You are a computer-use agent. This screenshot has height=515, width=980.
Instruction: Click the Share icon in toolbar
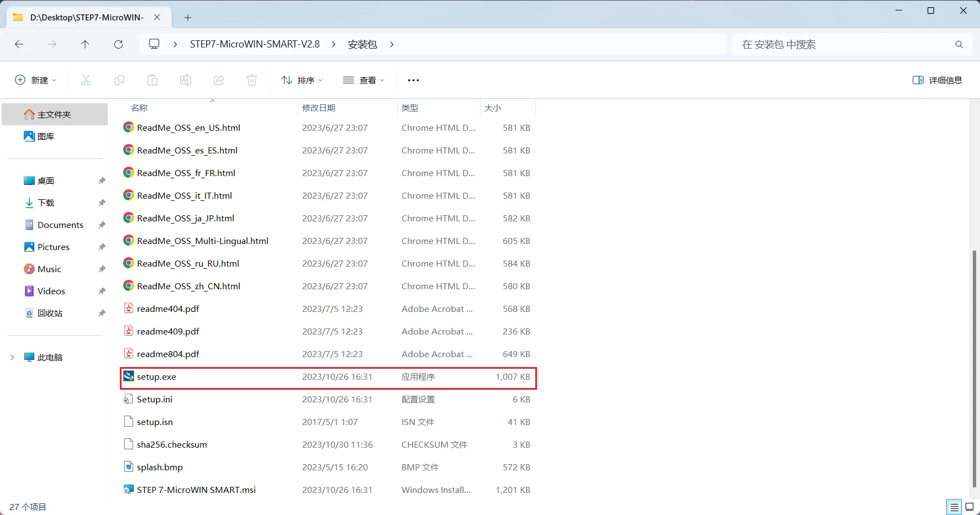[219, 80]
